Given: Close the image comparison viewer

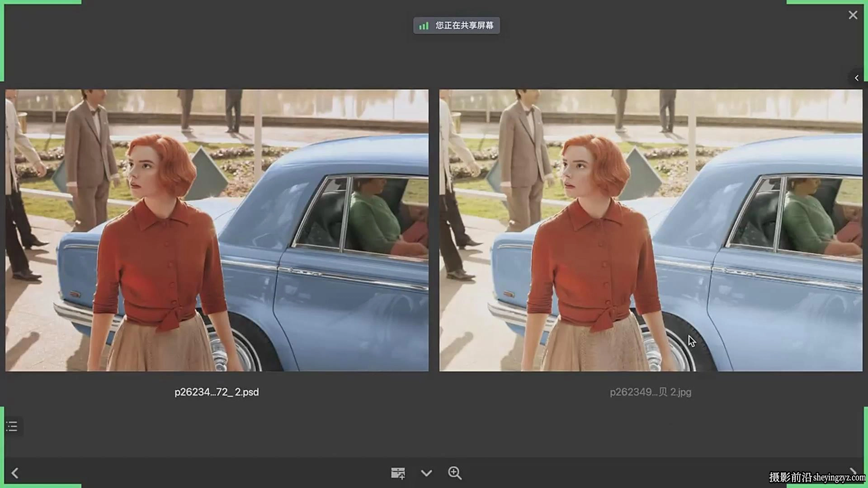Looking at the screenshot, I should coord(853,15).
